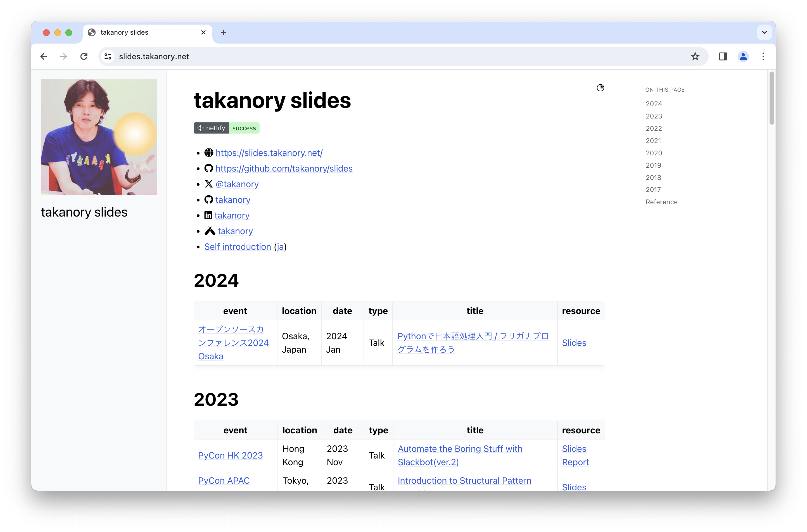Click the GitHub icon next to the repository URL

click(209, 168)
